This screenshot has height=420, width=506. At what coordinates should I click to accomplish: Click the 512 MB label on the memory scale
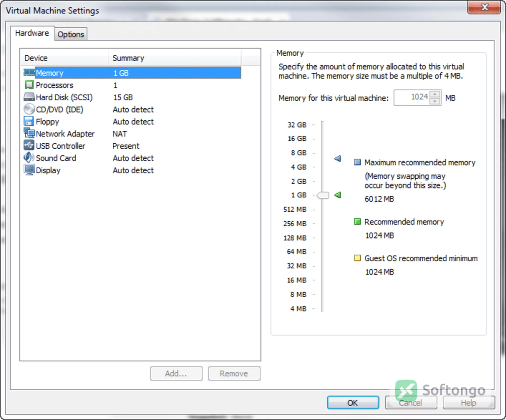tap(295, 209)
